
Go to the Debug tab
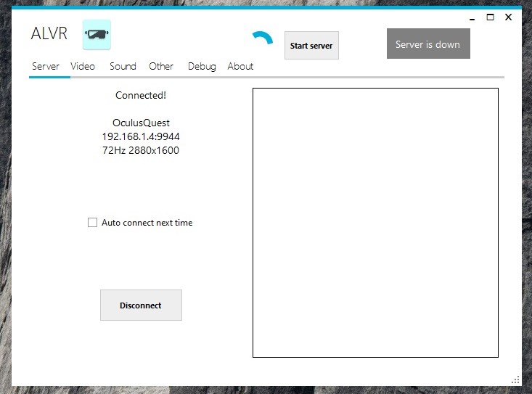point(202,67)
